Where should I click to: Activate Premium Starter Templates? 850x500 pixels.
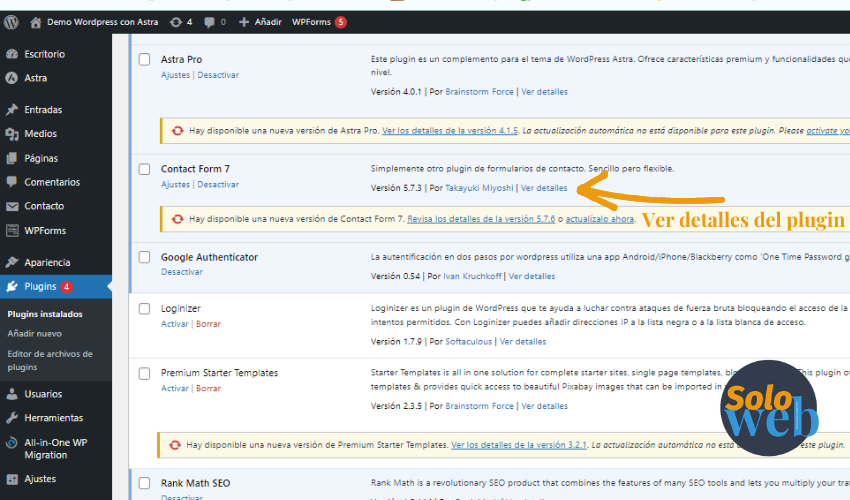175,388
